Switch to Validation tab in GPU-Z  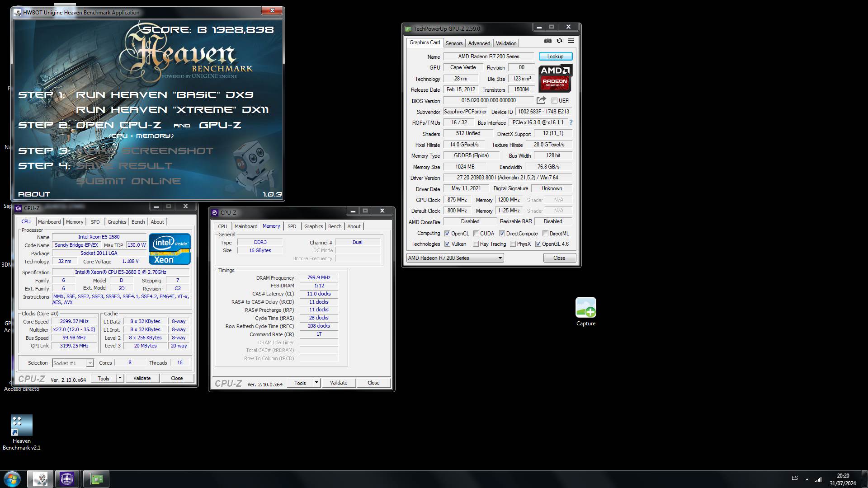(506, 43)
